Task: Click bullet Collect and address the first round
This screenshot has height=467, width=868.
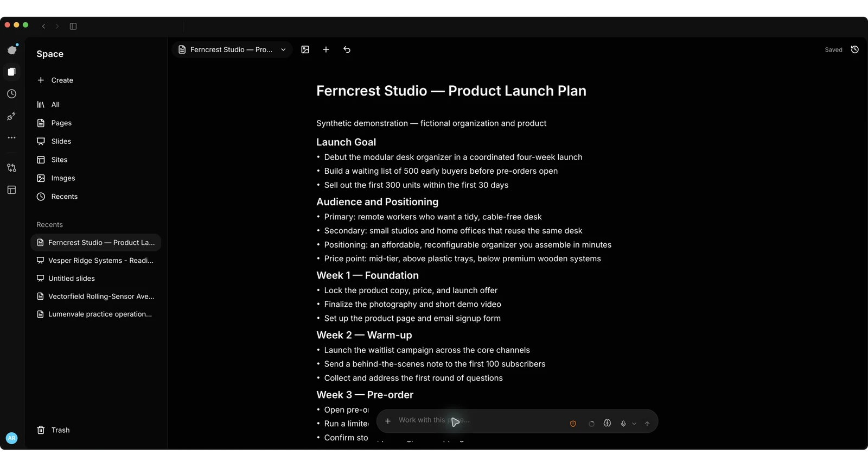Action: point(413,378)
